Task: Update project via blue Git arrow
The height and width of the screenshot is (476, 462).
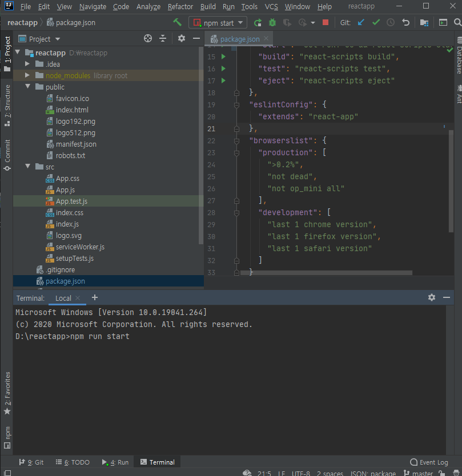Action: 361,22
